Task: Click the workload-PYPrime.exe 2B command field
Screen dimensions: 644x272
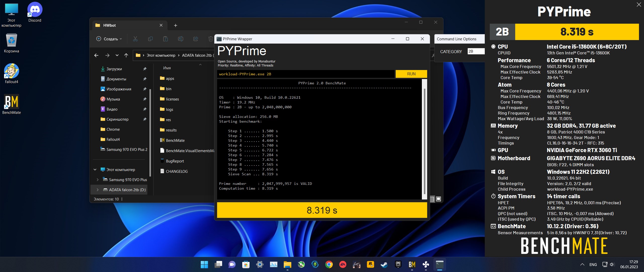Action: [x=306, y=74]
